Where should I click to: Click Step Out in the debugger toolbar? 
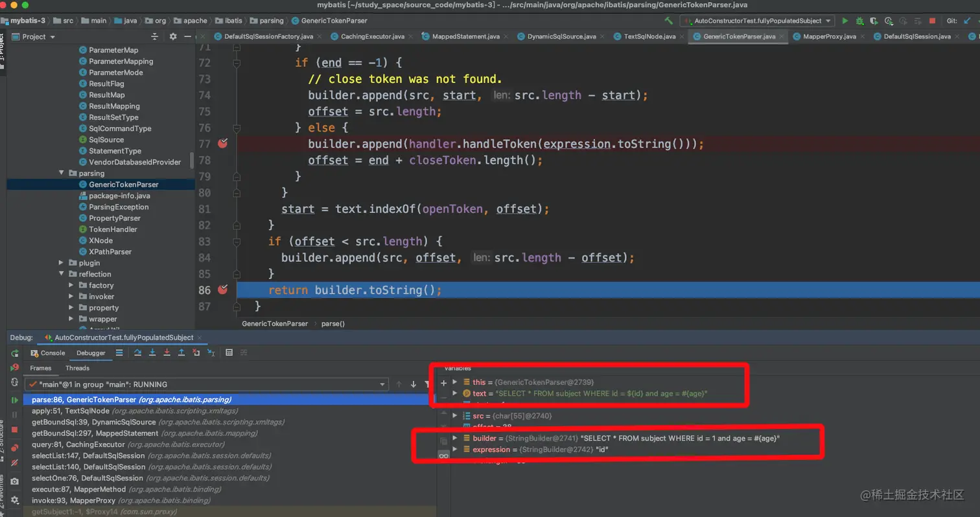tap(181, 352)
